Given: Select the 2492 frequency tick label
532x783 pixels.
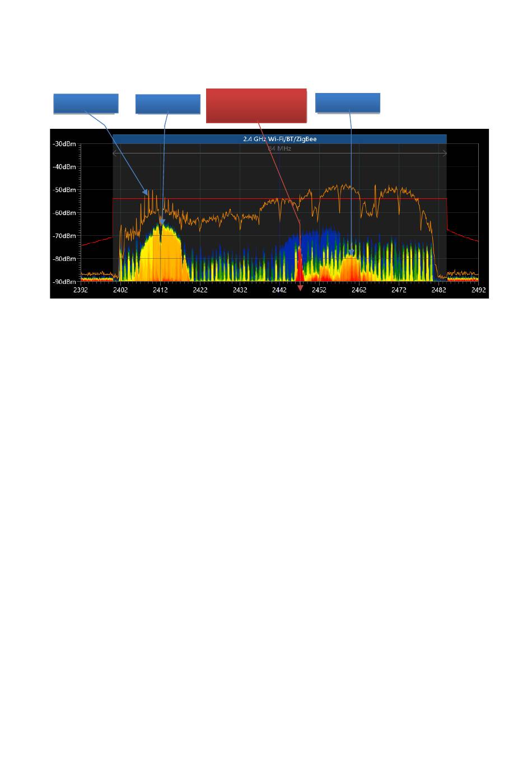Looking at the screenshot, I should pos(478,290).
